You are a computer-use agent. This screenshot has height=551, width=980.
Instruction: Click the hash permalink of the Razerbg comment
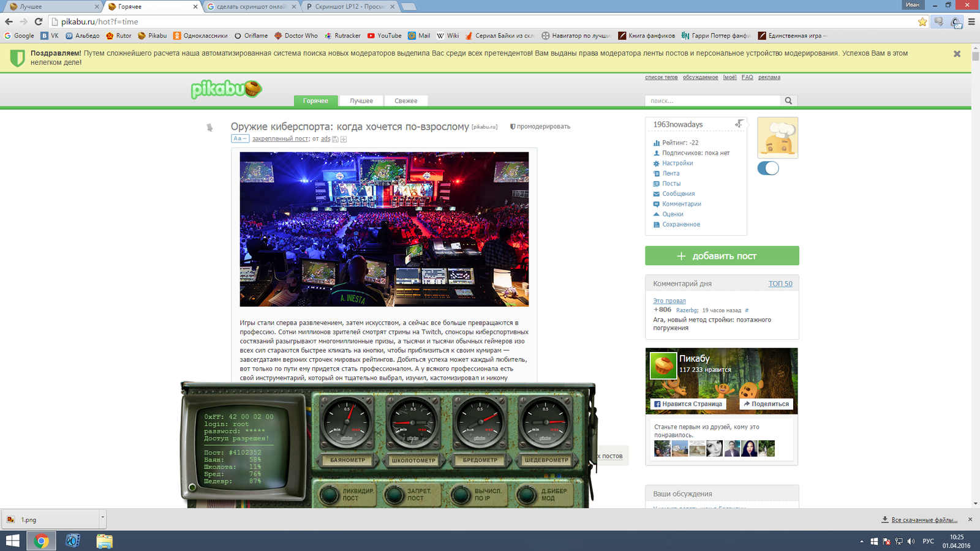747,310
